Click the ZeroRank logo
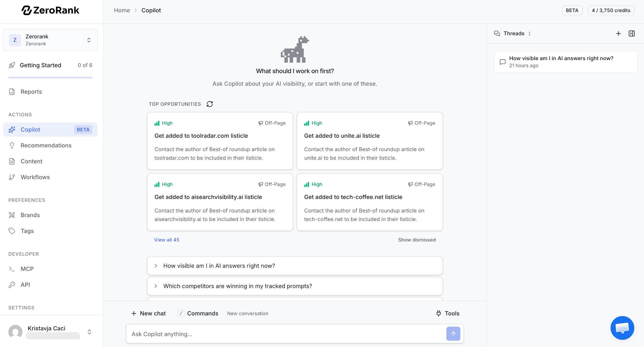Screen dimensions: 644x347 point(50,10)
